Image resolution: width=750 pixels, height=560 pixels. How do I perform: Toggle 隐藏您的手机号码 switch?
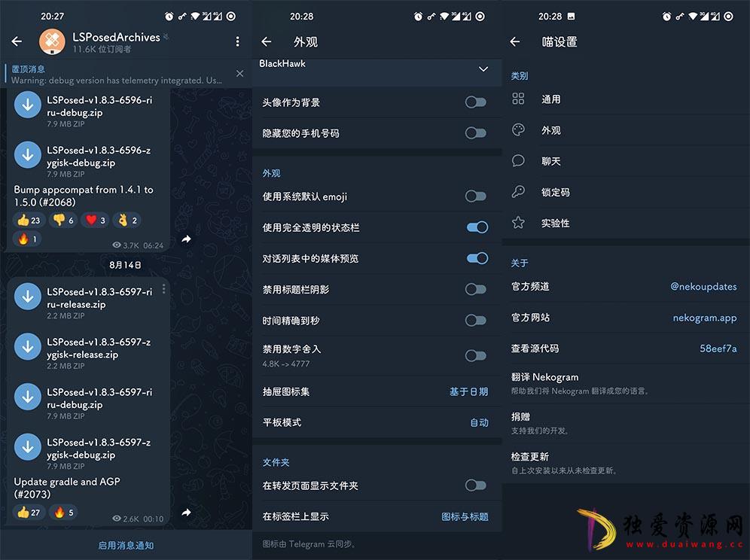point(476,133)
